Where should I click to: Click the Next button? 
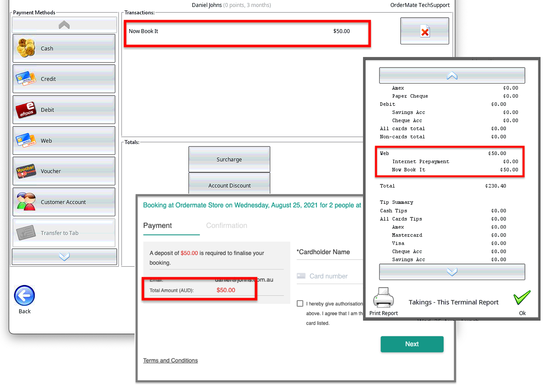(x=412, y=344)
